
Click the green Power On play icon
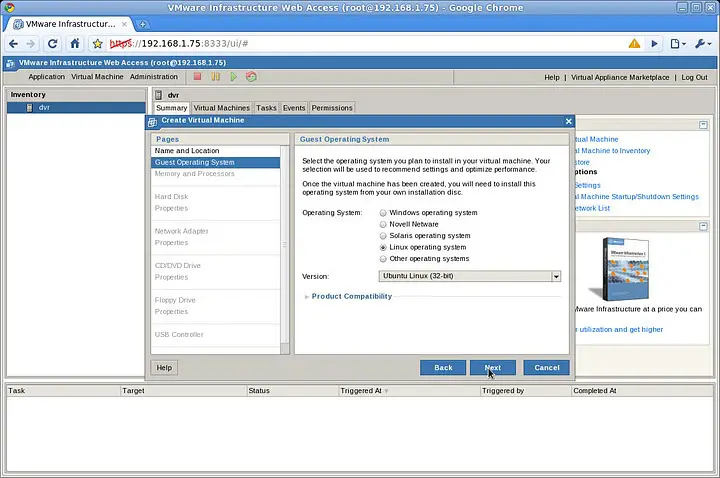(x=234, y=77)
